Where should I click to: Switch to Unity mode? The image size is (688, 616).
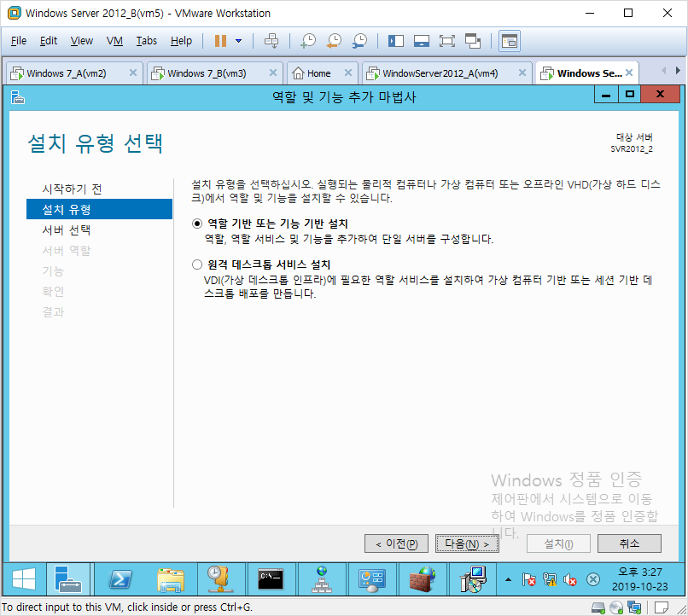(473, 41)
